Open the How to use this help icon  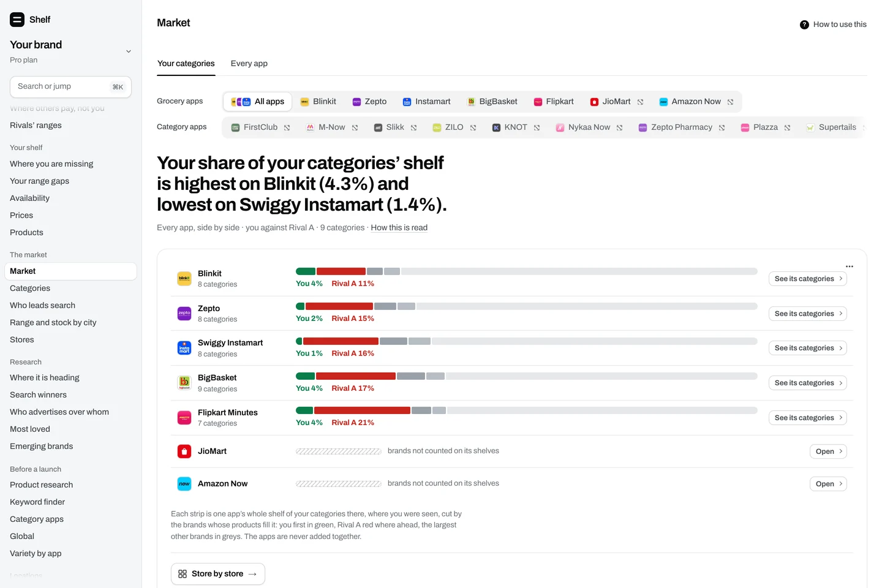(804, 24)
